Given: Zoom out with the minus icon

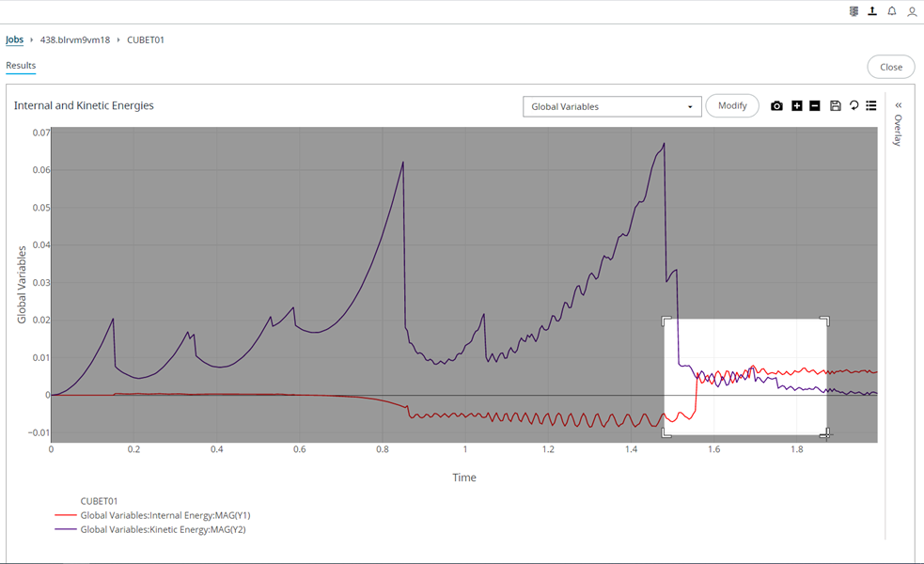Looking at the screenshot, I should (815, 106).
